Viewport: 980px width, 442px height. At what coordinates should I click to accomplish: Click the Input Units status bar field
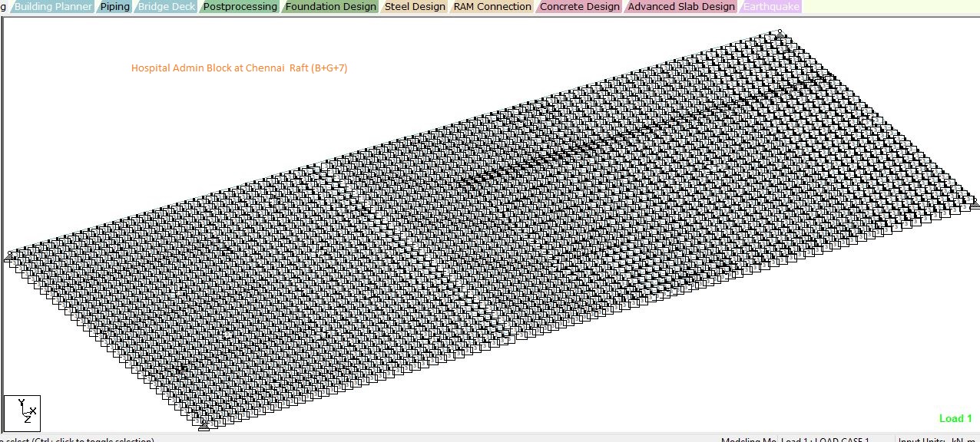pos(935,440)
